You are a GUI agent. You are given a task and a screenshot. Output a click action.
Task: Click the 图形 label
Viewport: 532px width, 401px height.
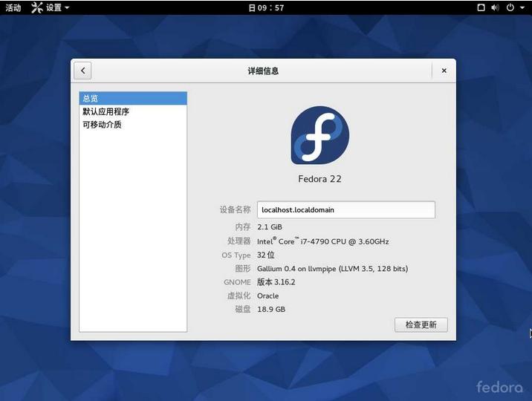243,269
